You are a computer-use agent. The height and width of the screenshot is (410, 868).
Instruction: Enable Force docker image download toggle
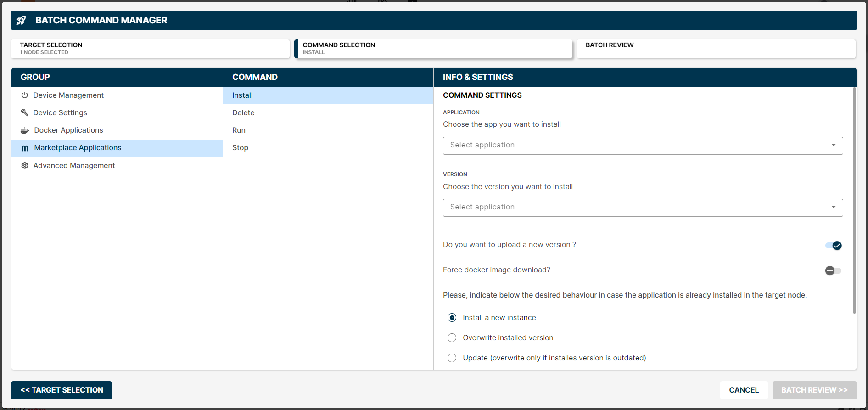click(833, 270)
